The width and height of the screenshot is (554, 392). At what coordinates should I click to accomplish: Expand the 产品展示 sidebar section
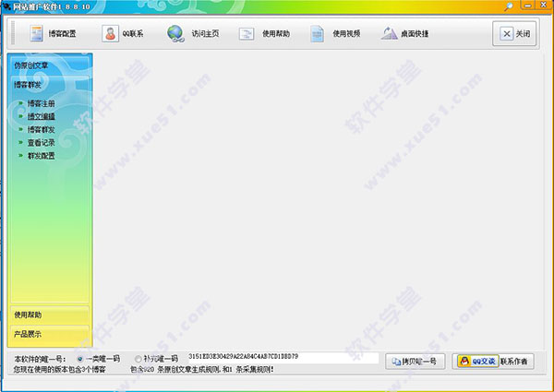(50, 334)
